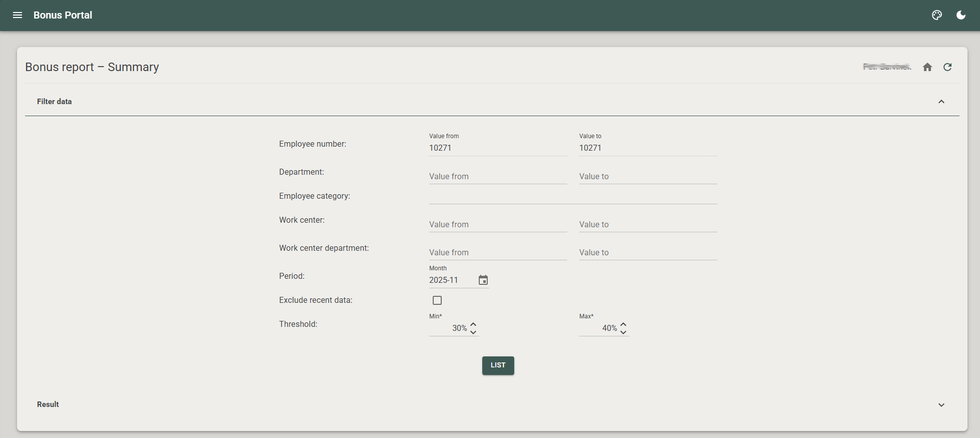Decrease the Min threshold value
The image size is (980, 438).
473,332
